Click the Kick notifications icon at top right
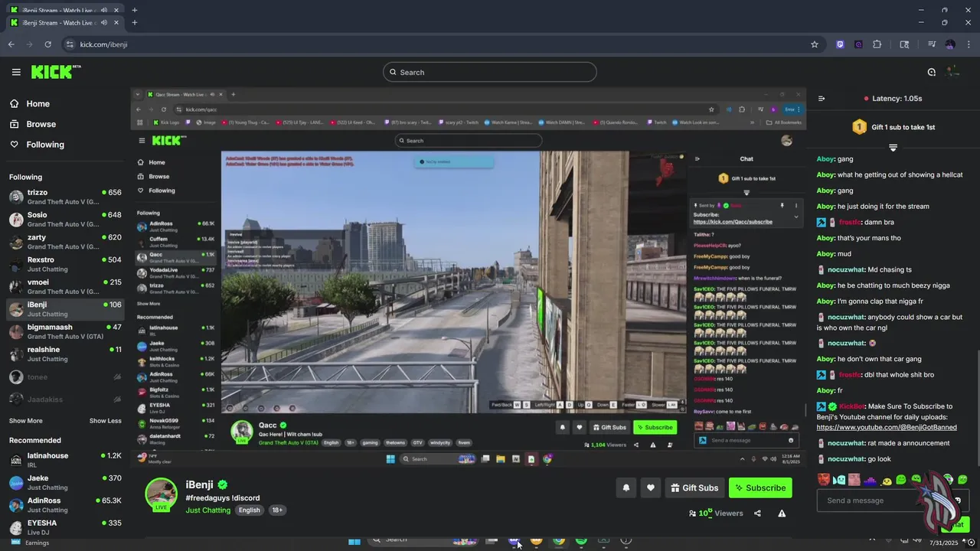 pos(932,72)
